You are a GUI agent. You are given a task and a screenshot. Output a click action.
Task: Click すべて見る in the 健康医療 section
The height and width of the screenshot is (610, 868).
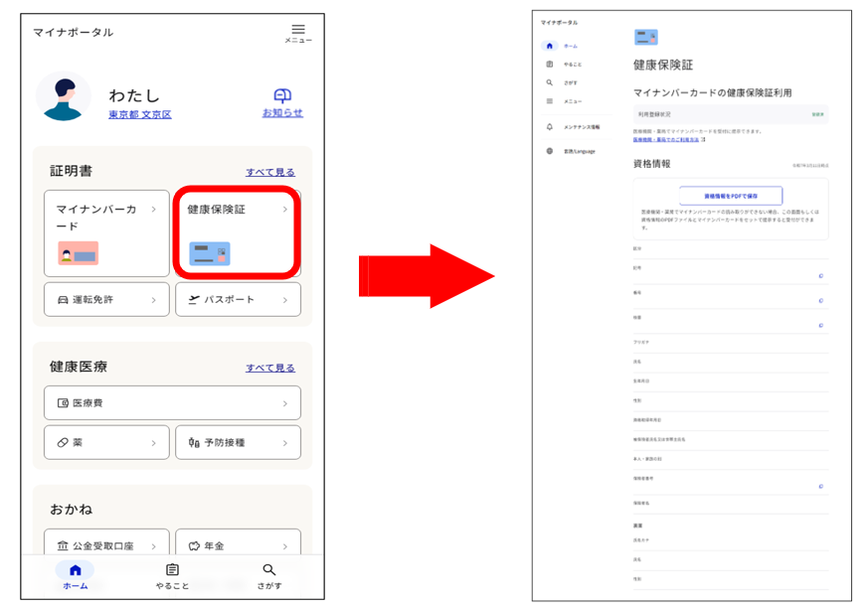click(x=270, y=368)
